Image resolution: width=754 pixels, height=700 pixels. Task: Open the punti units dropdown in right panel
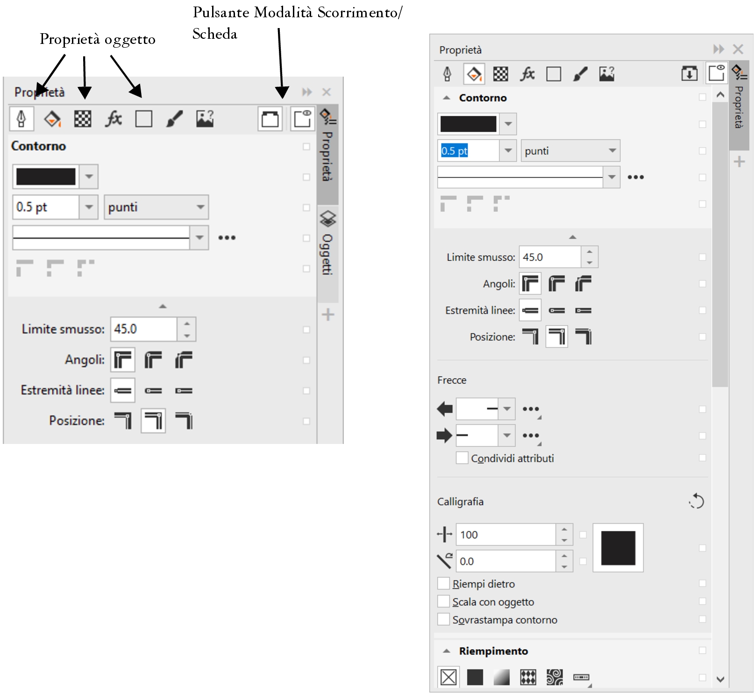tap(570, 151)
